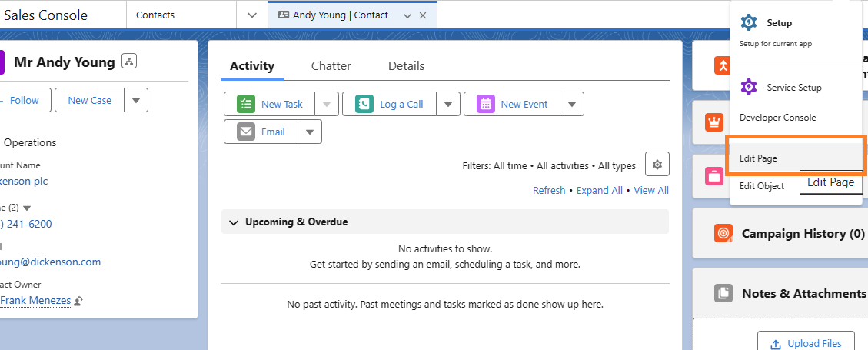The image size is (868, 350).
Task: Click the dickenson.com email address link
Action: [x=51, y=262]
